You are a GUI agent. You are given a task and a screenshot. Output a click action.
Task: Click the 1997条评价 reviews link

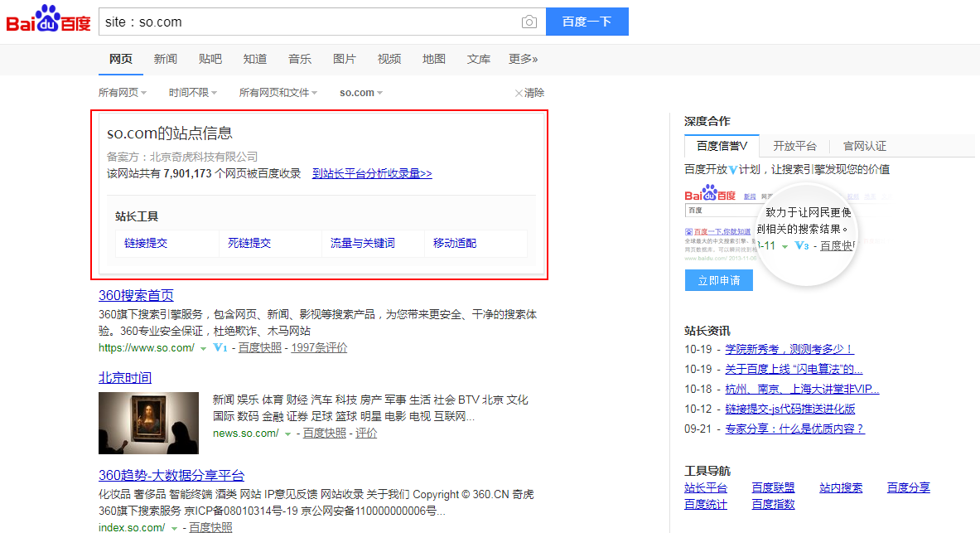320,348
